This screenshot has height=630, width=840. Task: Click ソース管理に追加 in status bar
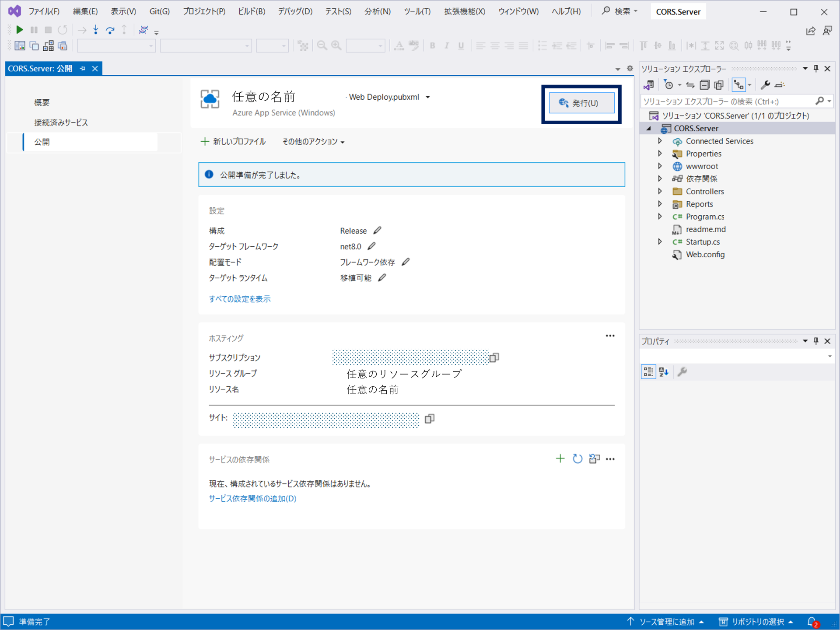coord(665,622)
